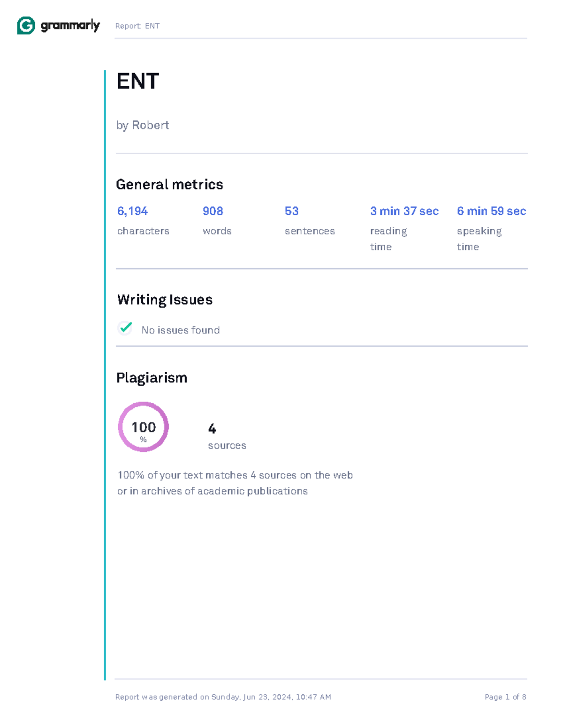Click the General metrics heading
563x728 pixels.
pyautogui.click(x=169, y=185)
